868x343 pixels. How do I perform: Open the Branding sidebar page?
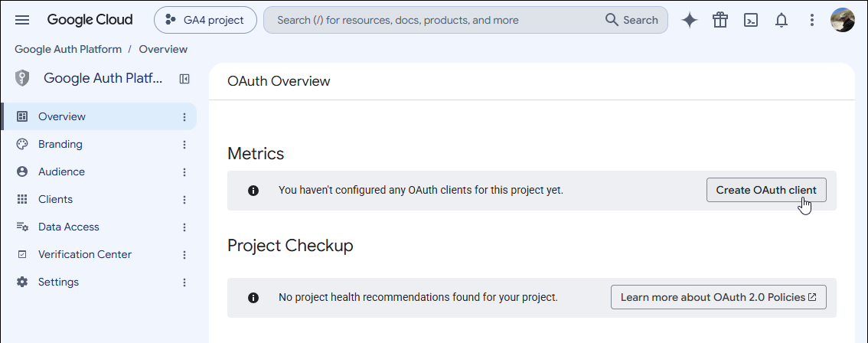coord(99,144)
